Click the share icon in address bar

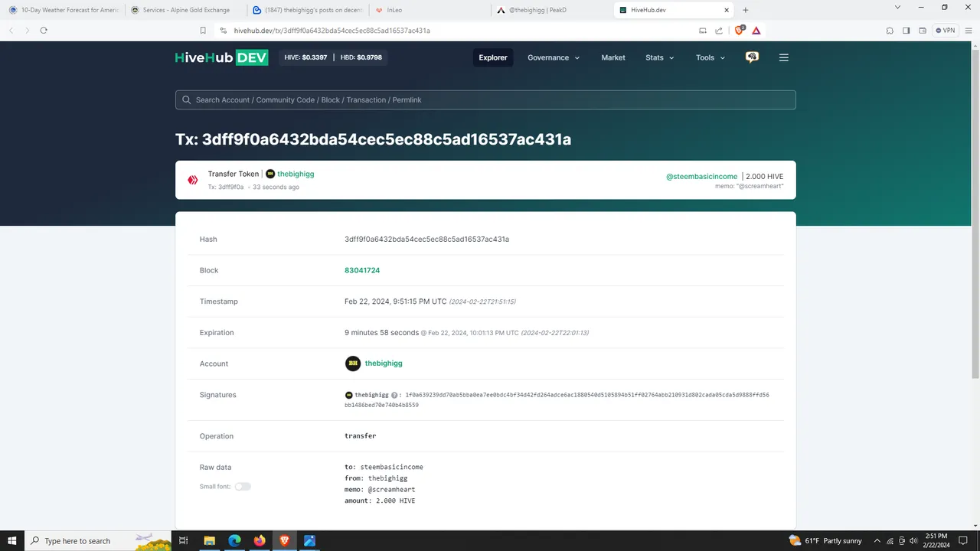pos(719,31)
